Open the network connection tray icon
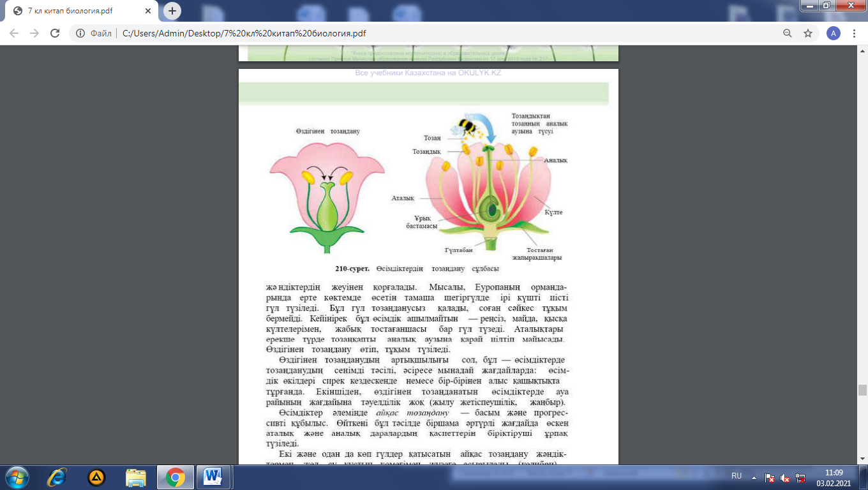The height and width of the screenshot is (490, 868). coord(800,477)
